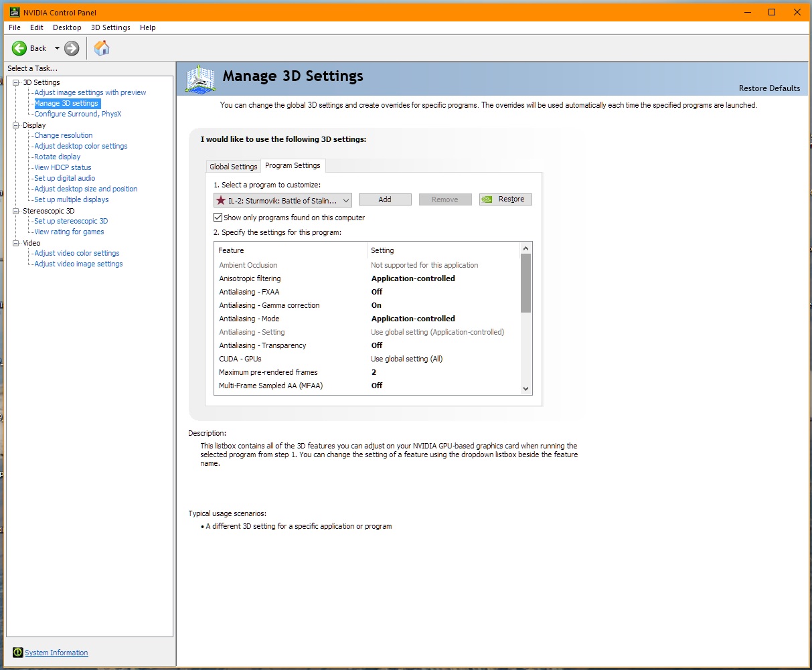The height and width of the screenshot is (670, 812).
Task: Open Set up stereoscopic 3D
Action: [71, 221]
